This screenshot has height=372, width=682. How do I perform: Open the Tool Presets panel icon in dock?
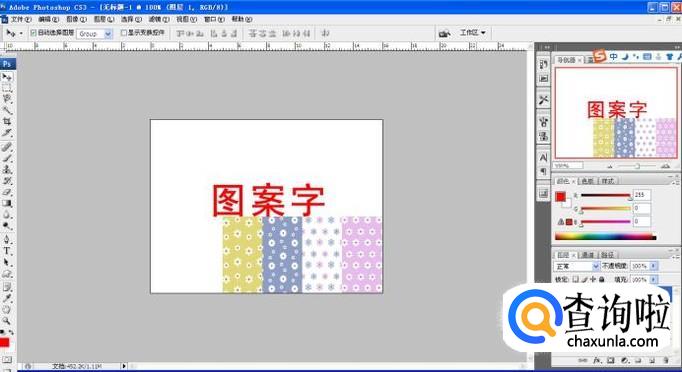tap(543, 100)
